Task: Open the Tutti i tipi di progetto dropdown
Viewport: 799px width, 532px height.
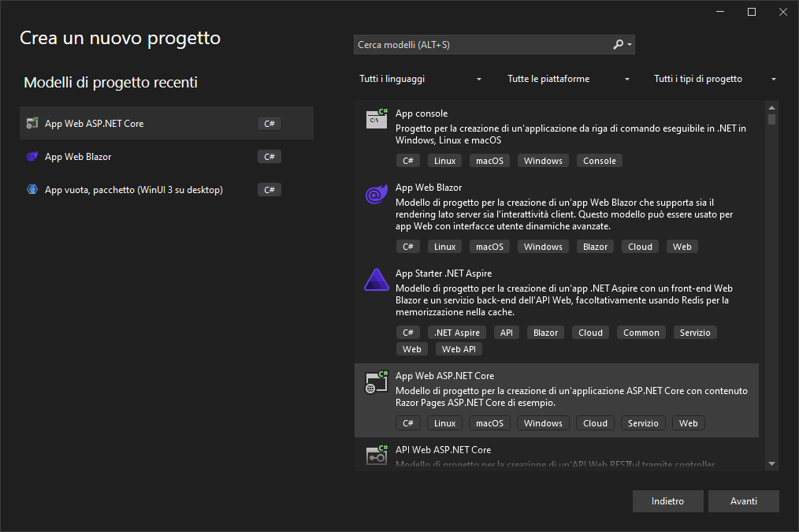Action: (x=715, y=79)
